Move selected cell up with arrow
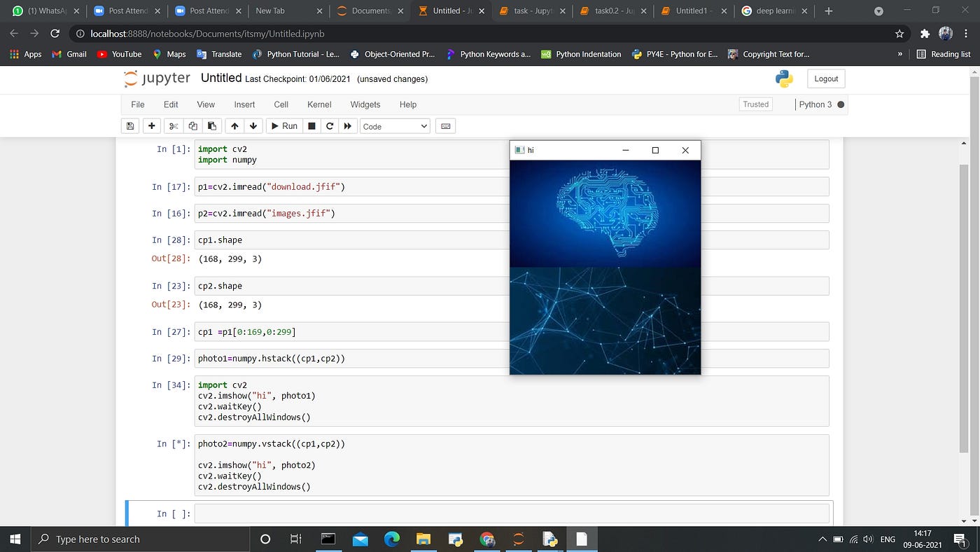980x552 pixels. tap(234, 126)
